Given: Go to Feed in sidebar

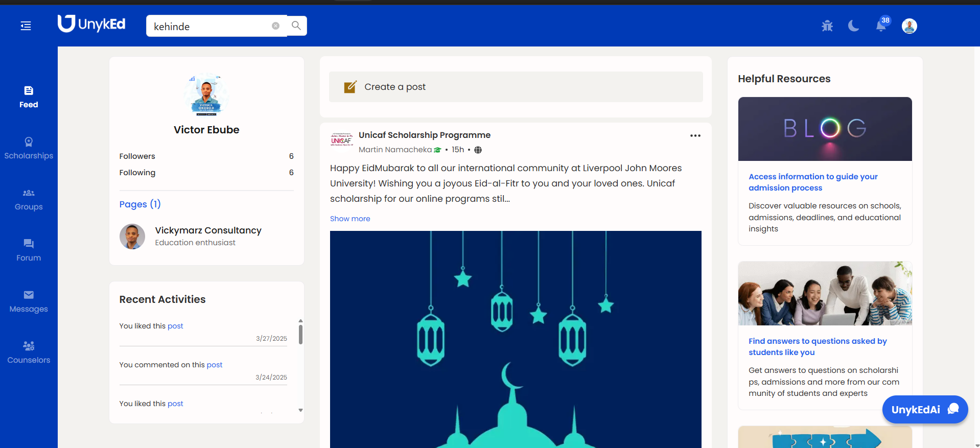Looking at the screenshot, I should [29, 97].
